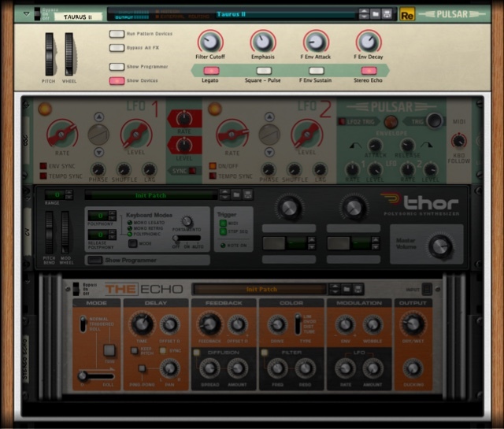Click Bypass All FX button

coord(117,48)
